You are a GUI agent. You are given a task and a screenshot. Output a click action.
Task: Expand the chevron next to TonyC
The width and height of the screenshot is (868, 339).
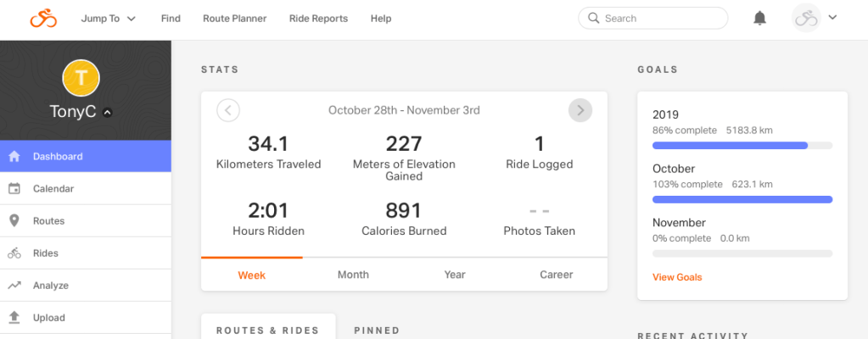pyautogui.click(x=109, y=113)
